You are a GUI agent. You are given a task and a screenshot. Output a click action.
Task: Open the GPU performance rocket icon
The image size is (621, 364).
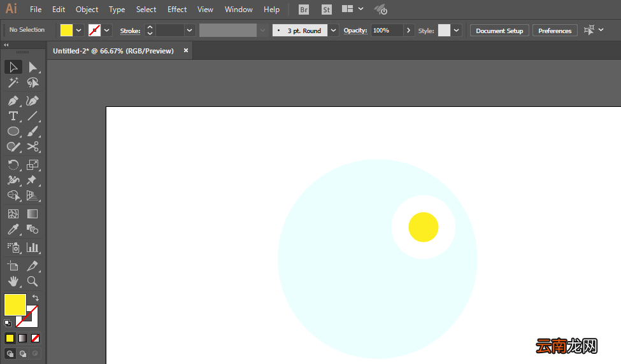click(381, 10)
